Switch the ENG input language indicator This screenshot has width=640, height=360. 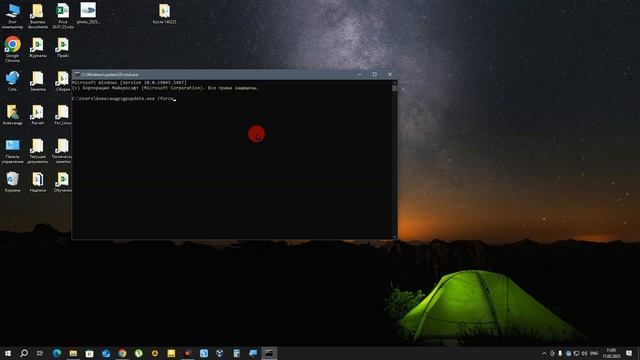594,353
